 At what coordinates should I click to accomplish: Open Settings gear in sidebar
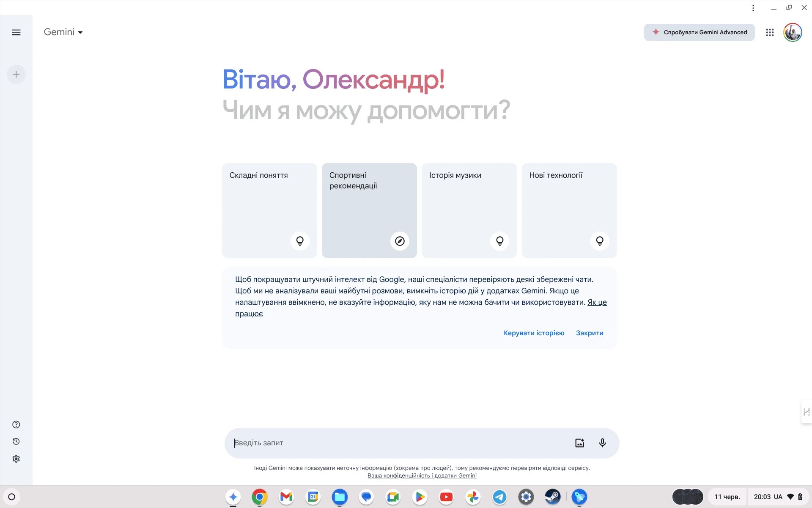click(16, 459)
